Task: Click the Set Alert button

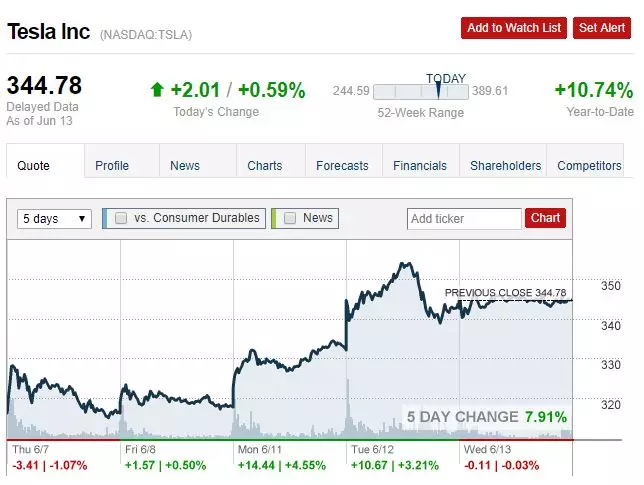Action: [602, 28]
